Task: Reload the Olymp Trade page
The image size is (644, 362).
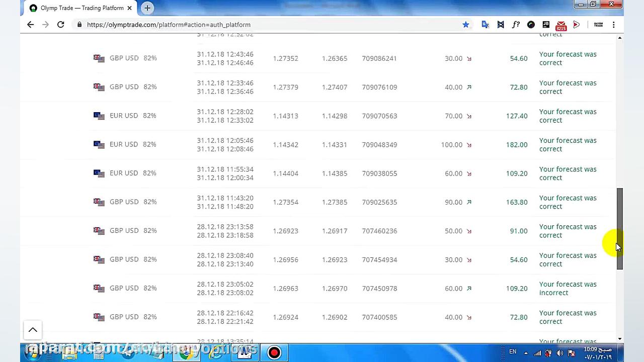Action: (60, 25)
